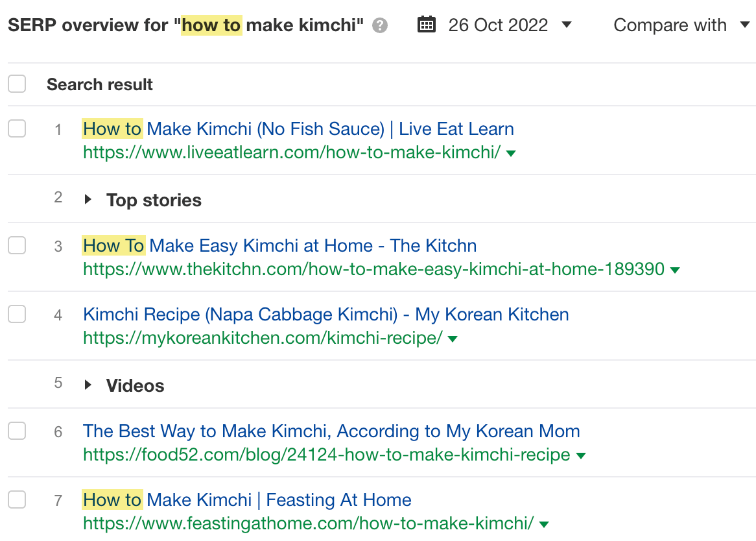Open the How to Make Kimchi Live Eat Learn link
The height and width of the screenshot is (541, 756).
298,128
